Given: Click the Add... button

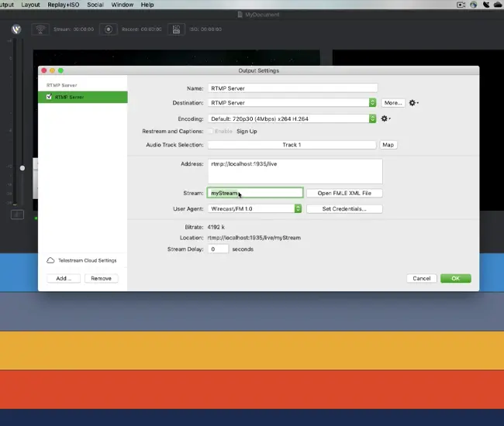Looking at the screenshot, I should tap(64, 278).
